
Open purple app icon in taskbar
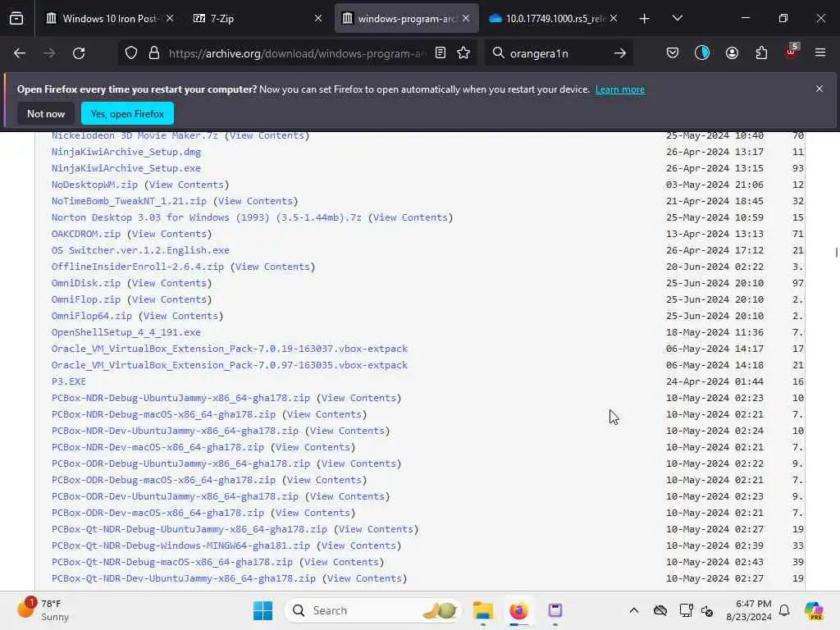coord(555,610)
